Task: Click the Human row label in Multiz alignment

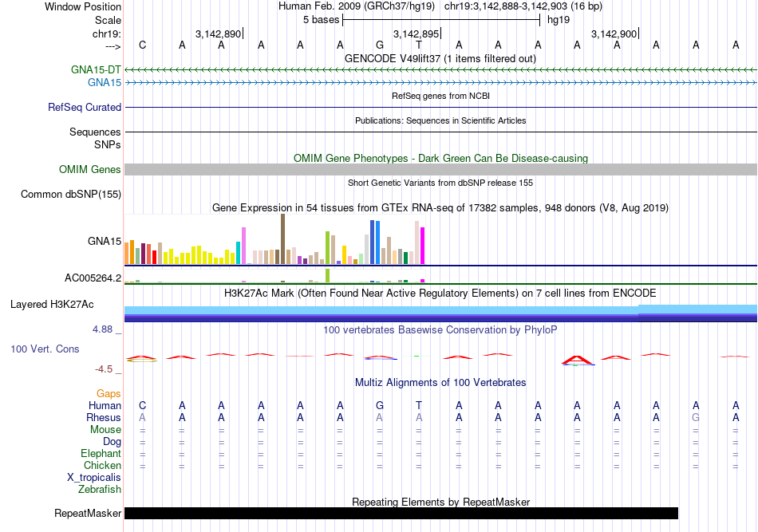Action: tap(105, 405)
